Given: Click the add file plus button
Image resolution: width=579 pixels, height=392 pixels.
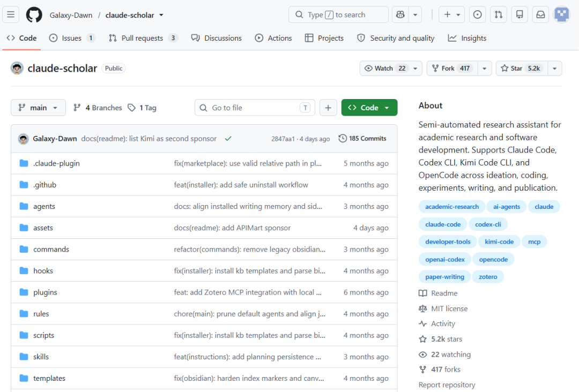Looking at the screenshot, I should point(328,108).
